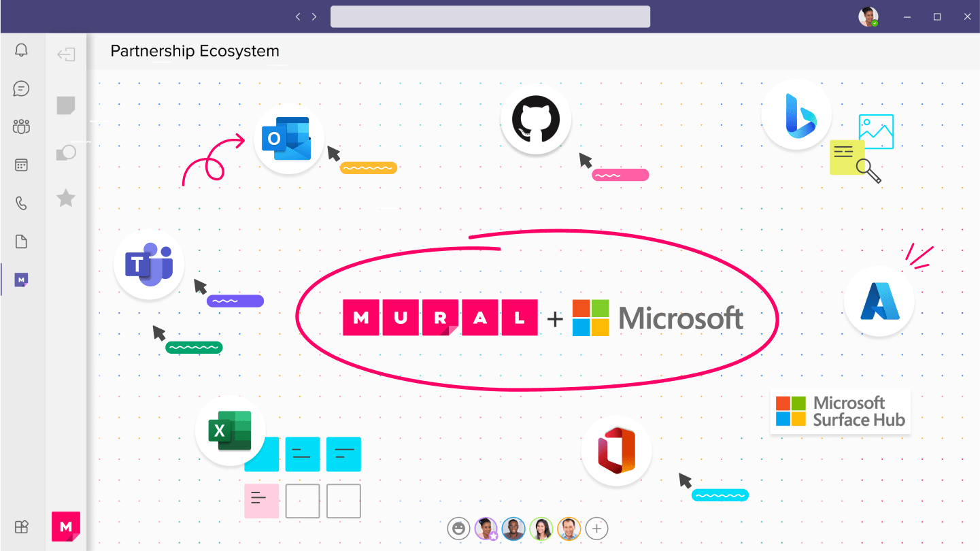
Task: Navigate forward using the right chevron arrow
Action: 314,16
